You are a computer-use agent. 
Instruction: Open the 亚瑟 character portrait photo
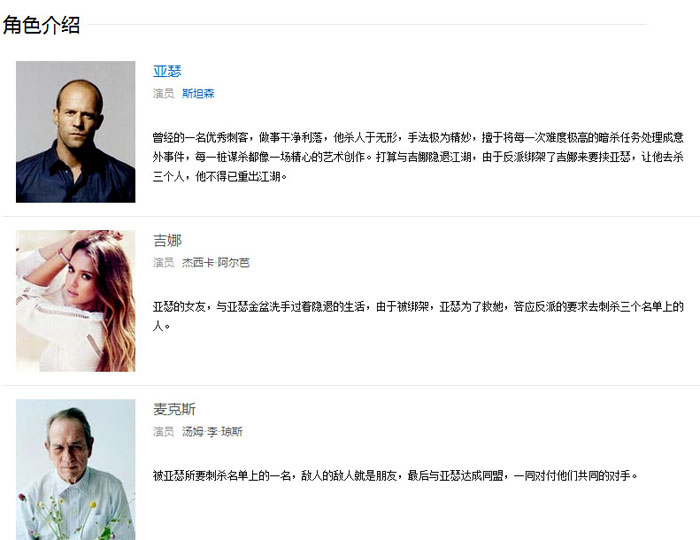[75, 132]
